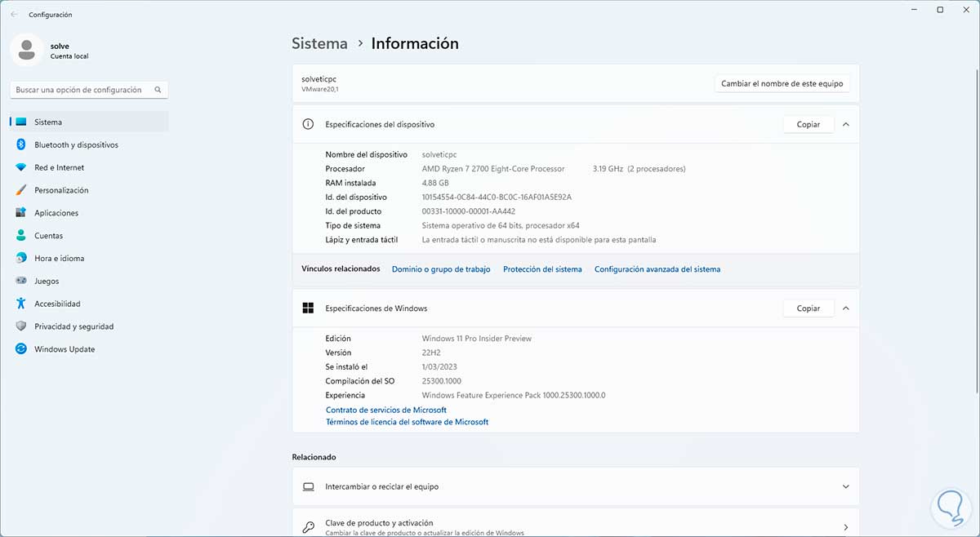
Task: Open Windows Update settings
Action: click(89, 349)
